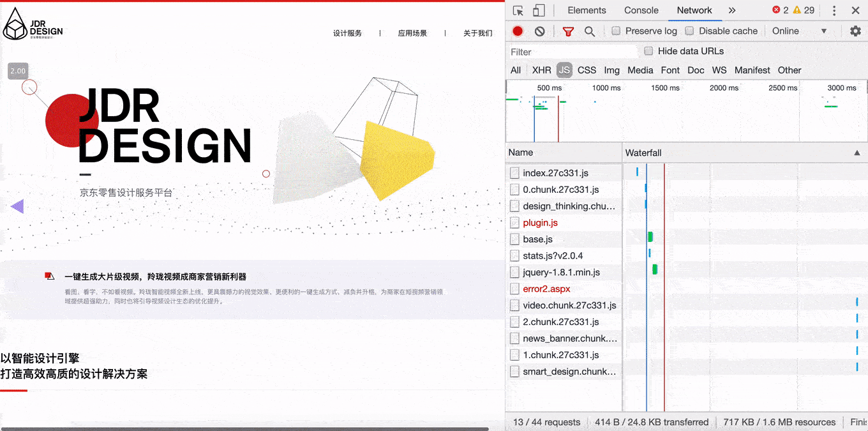Filter requests by Media

coord(640,70)
